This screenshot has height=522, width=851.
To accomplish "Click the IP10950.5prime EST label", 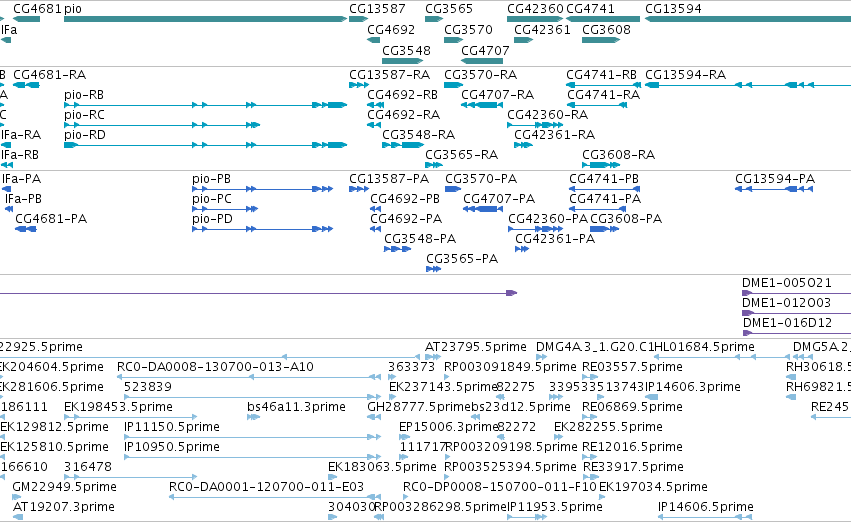I will coord(172,447).
